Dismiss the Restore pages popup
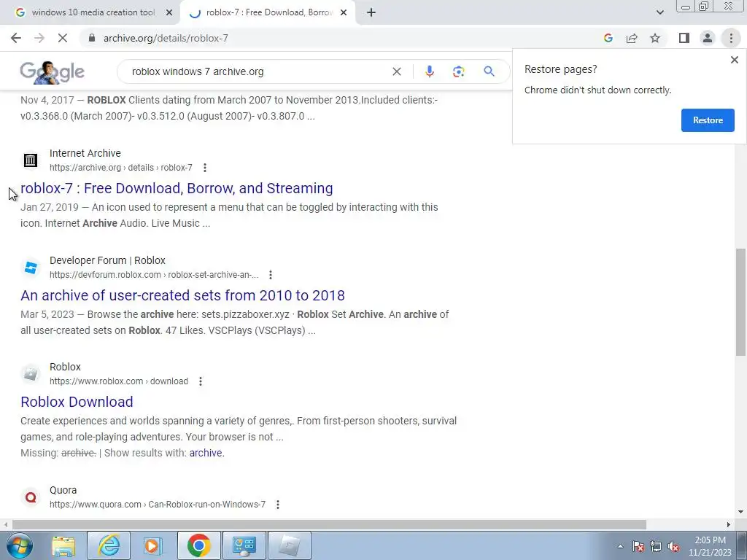The height and width of the screenshot is (560, 747). coord(734,60)
